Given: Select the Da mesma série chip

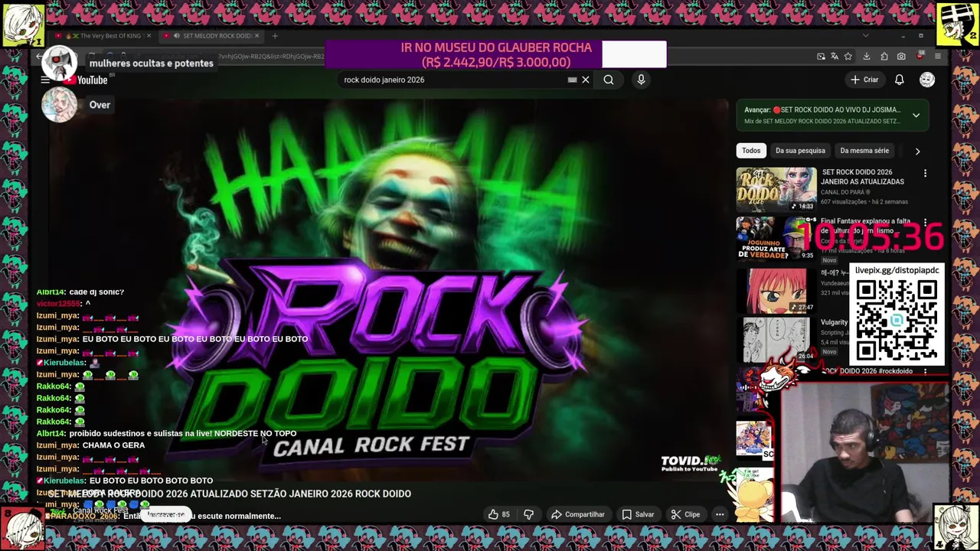Looking at the screenshot, I should pos(864,151).
